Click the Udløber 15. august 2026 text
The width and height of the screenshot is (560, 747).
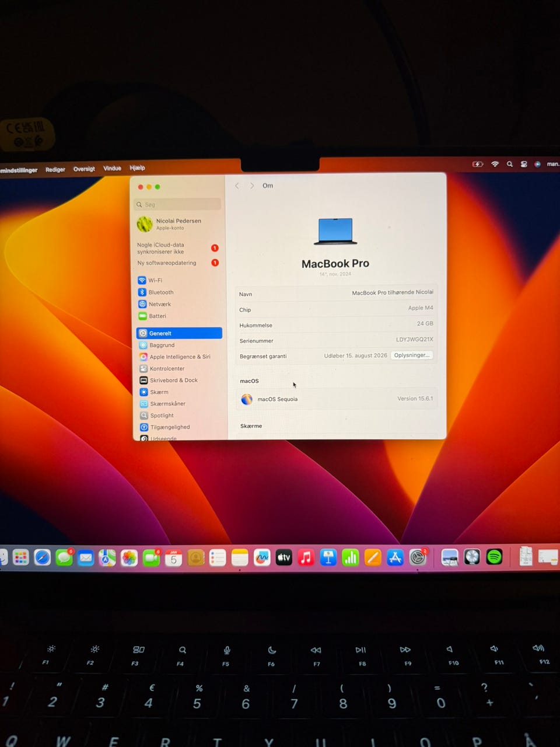356,355
